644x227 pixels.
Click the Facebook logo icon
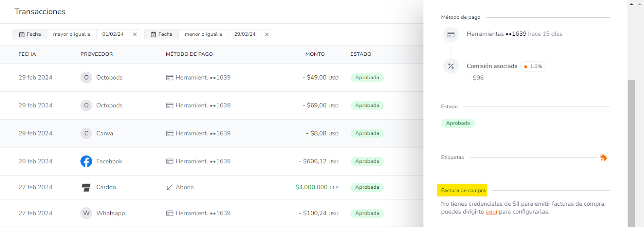(86, 161)
